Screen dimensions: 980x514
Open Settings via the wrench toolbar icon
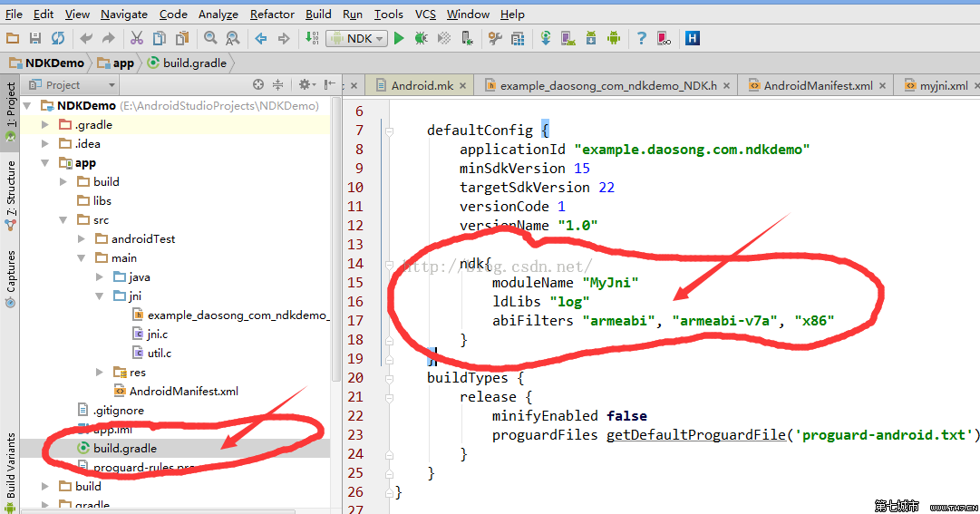[495, 39]
